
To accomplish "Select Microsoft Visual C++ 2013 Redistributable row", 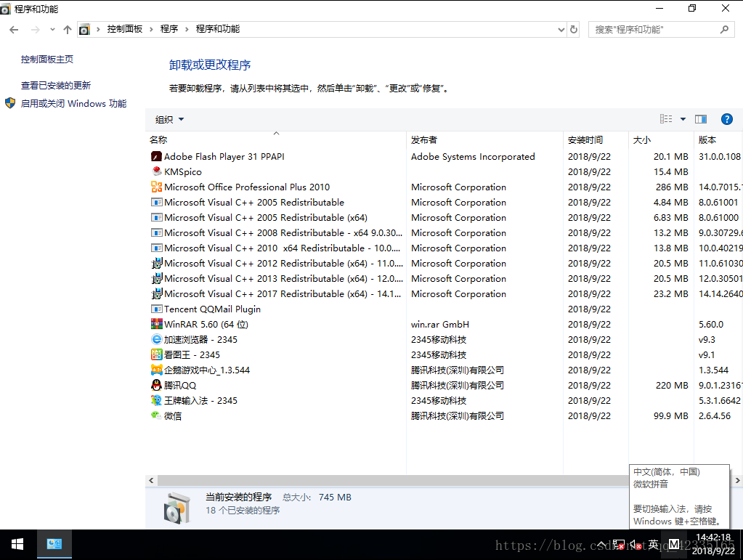I will [x=444, y=279].
